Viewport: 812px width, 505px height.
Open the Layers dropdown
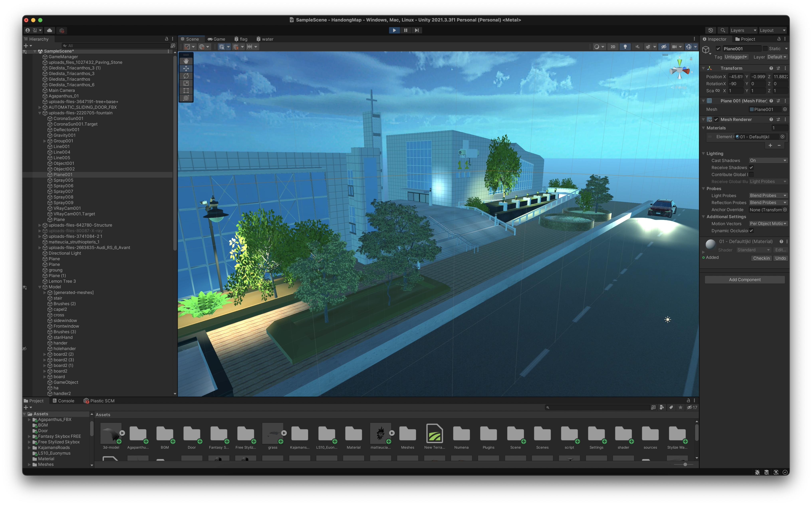[743, 30]
